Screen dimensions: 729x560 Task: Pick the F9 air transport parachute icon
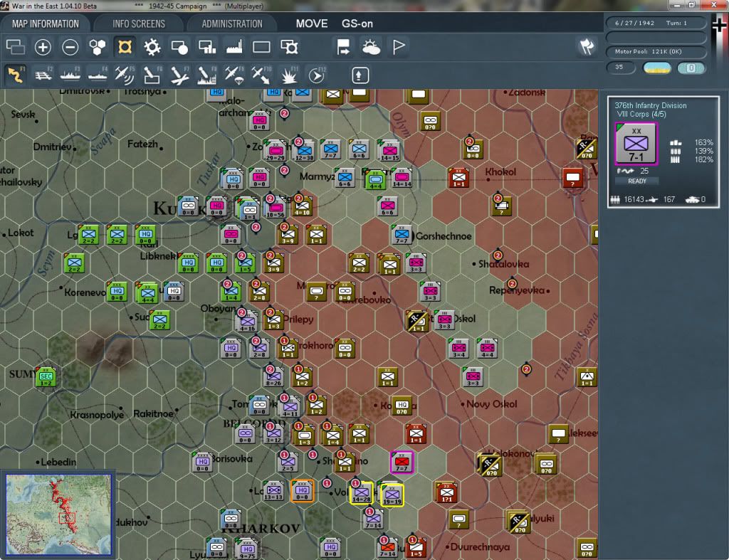point(234,75)
